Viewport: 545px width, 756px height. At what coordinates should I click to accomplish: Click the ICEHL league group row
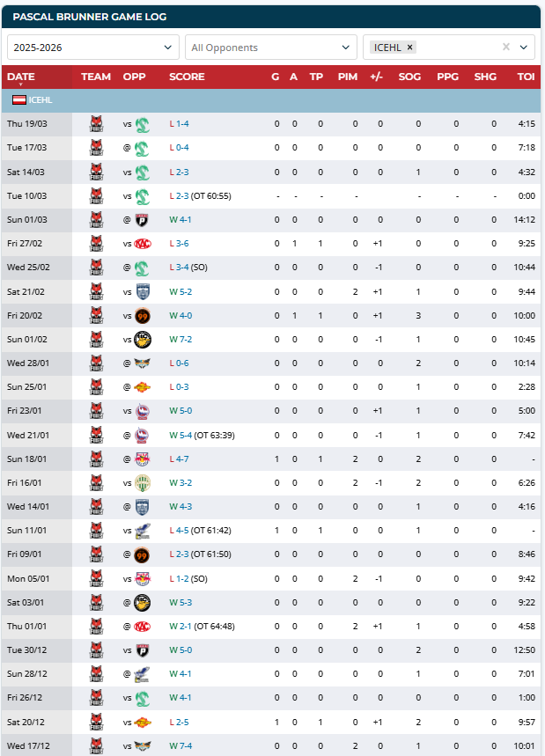[271, 100]
